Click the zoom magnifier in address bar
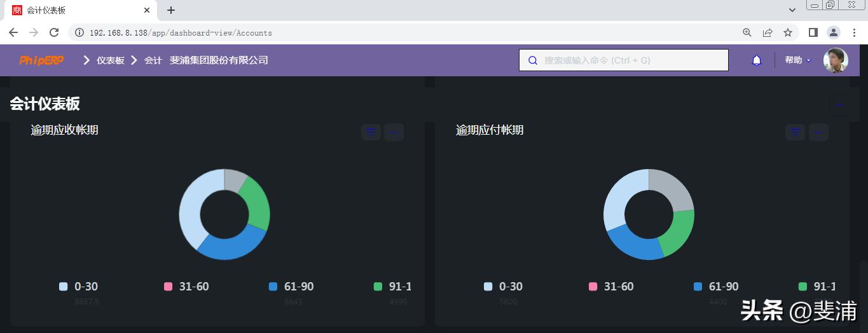Screen dimensions: 868x333 [747, 32]
